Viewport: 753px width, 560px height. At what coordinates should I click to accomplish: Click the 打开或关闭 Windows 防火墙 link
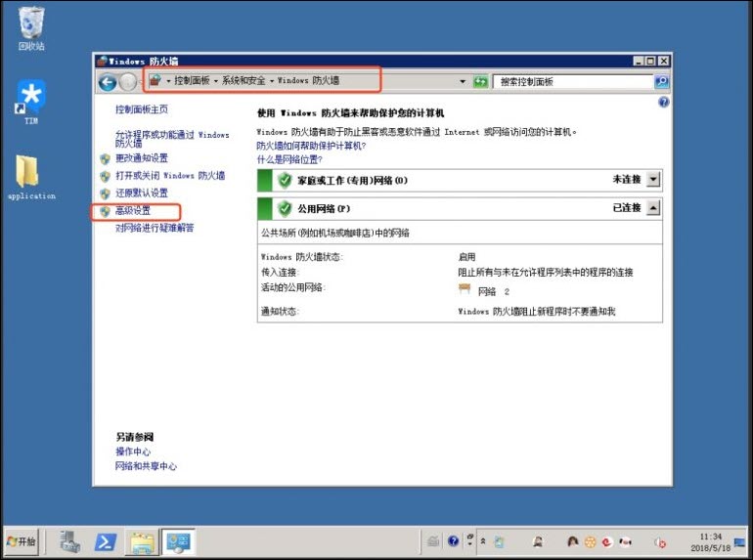coord(170,176)
